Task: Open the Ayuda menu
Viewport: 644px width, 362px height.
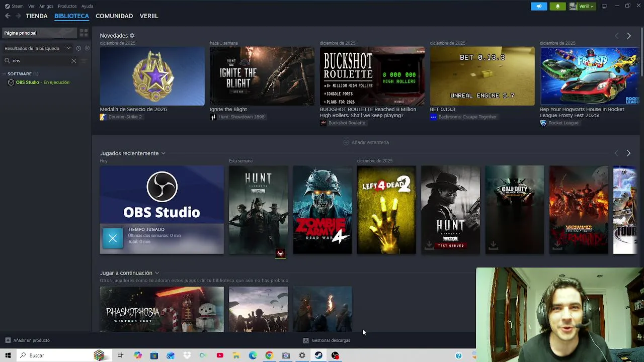Action: [87, 6]
